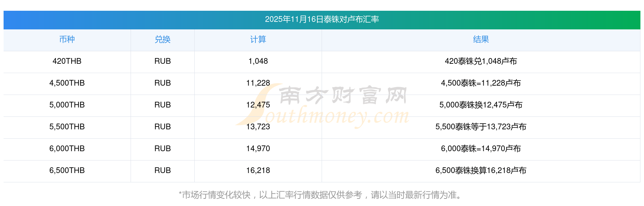Image resolution: width=644 pixels, height=206 pixels.
Task: Click RUB in the 4,500THB row
Action: (162, 83)
